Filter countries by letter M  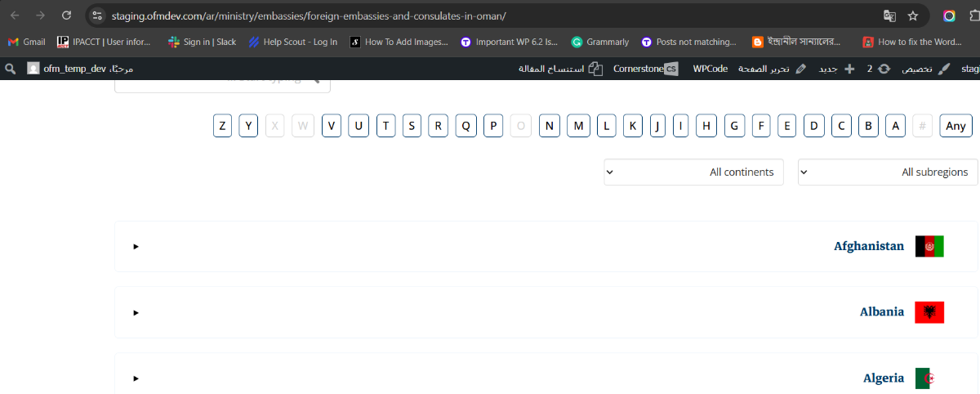(578, 126)
